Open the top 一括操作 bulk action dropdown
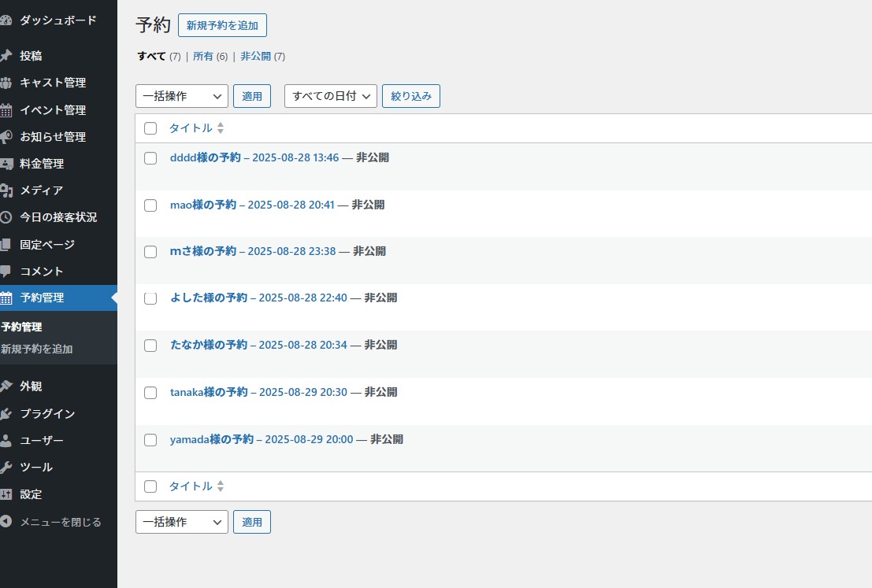The height and width of the screenshot is (588, 872). 181,96
